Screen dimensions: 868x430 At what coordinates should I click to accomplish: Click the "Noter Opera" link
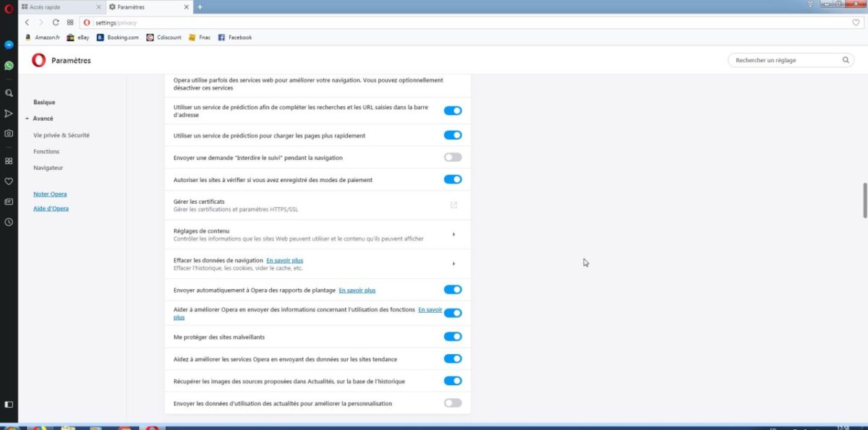click(50, 194)
